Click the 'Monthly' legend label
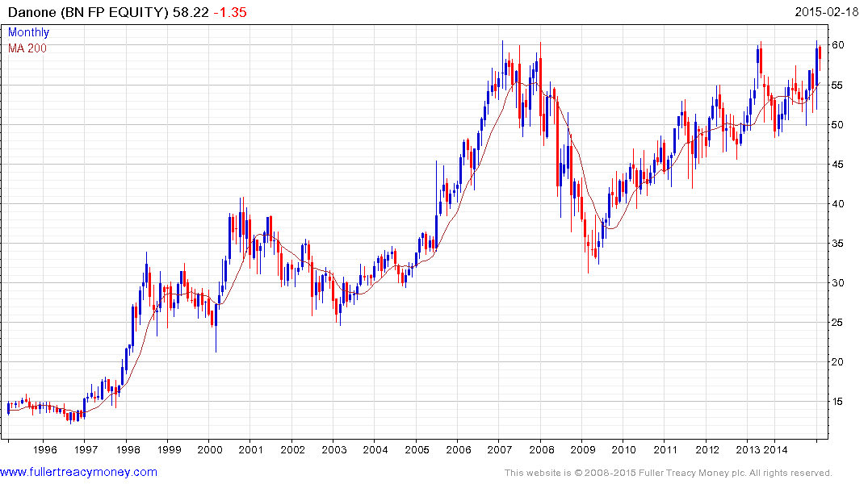 click(28, 32)
